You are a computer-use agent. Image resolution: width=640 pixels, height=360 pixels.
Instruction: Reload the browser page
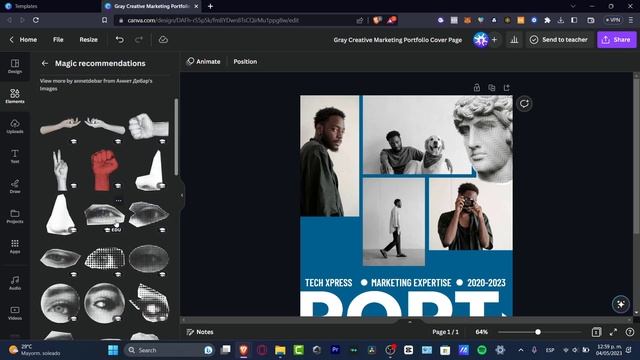coord(36,20)
